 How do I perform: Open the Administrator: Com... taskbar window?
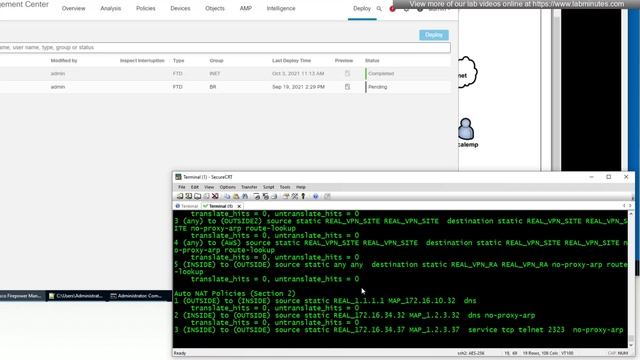tap(136, 296)
